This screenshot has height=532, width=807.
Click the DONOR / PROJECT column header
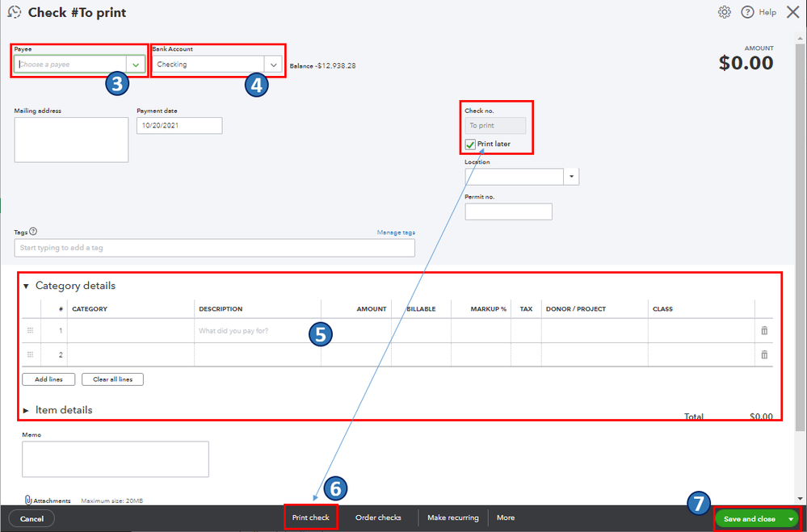tap(576, 309)
